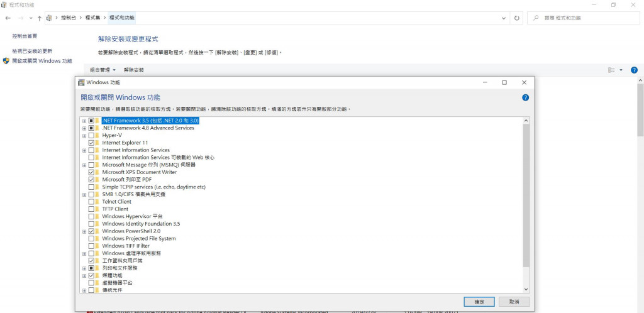Viewport: 644px width, 313px height.
Task: Expand 列印和文件服務 node
Action: pos(84,268)
